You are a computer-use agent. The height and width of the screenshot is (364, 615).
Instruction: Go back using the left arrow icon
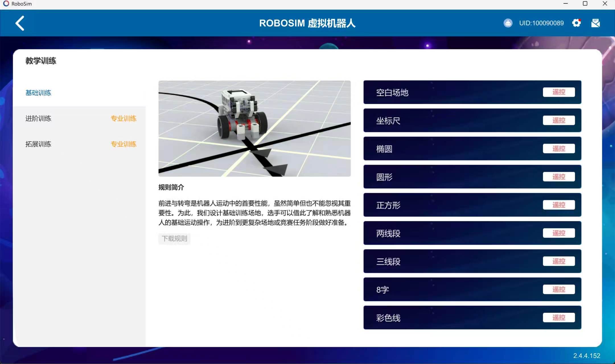pos(20,23)
